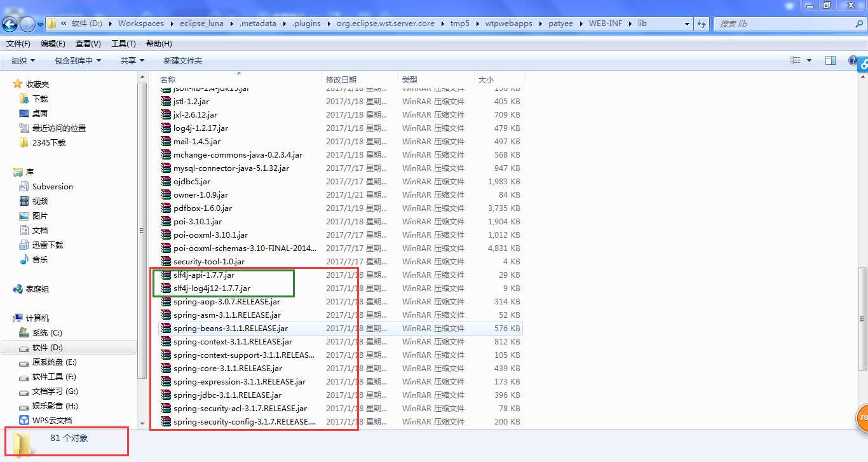
Task: Expand the 包含到库中 dropdown
Action: tap(78, 60)
